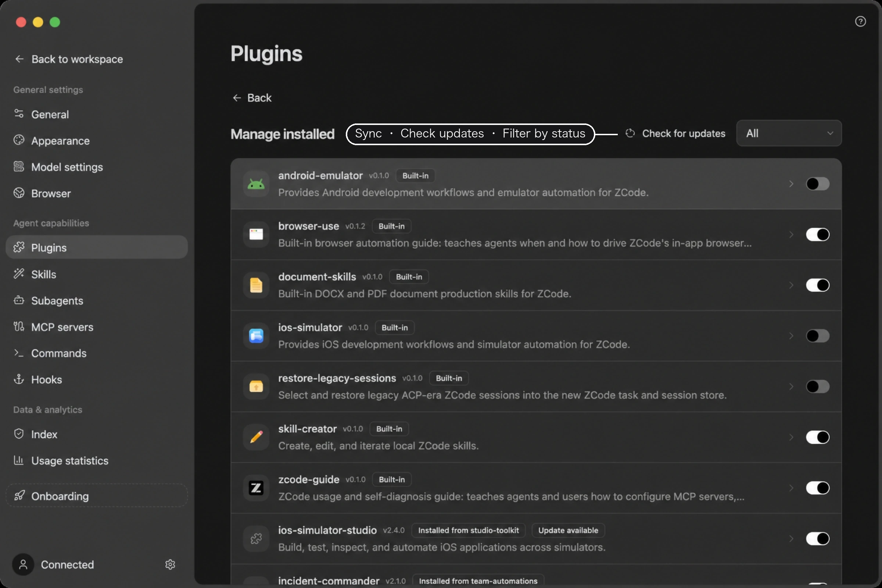Image resolution: width=882 pixels, height=588 pixels.
Task: Click the Onboarding rocket icon
Action: coord(19,496)
